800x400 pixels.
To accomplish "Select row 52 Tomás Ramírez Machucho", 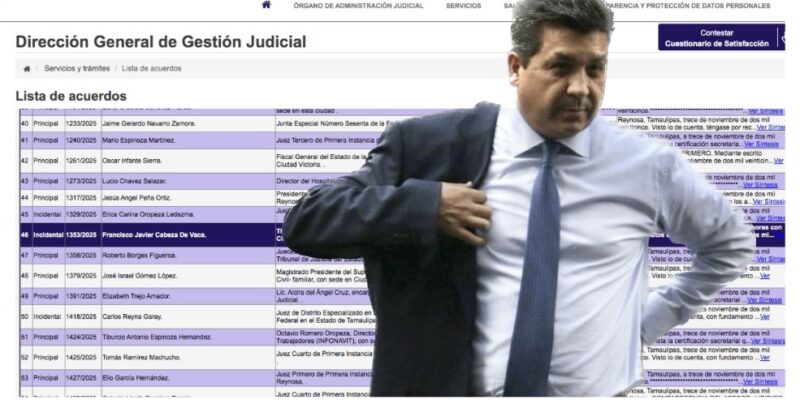I will [x=402, y=357].
